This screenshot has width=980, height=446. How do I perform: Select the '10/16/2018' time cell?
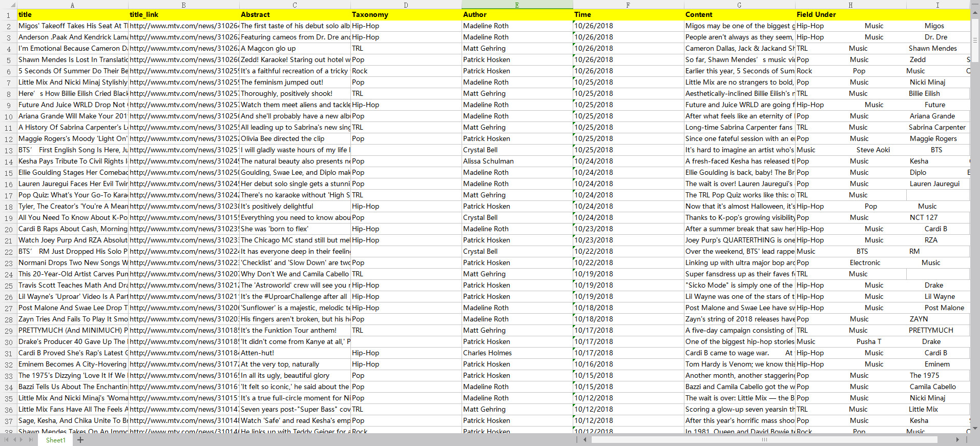[x=629, y=364]
